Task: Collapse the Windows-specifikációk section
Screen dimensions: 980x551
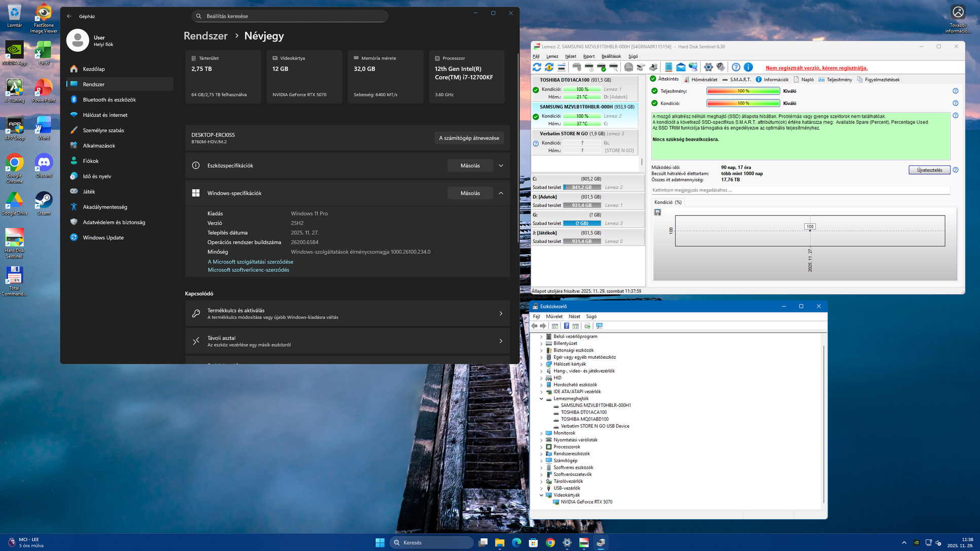Action: pos(501,193)
